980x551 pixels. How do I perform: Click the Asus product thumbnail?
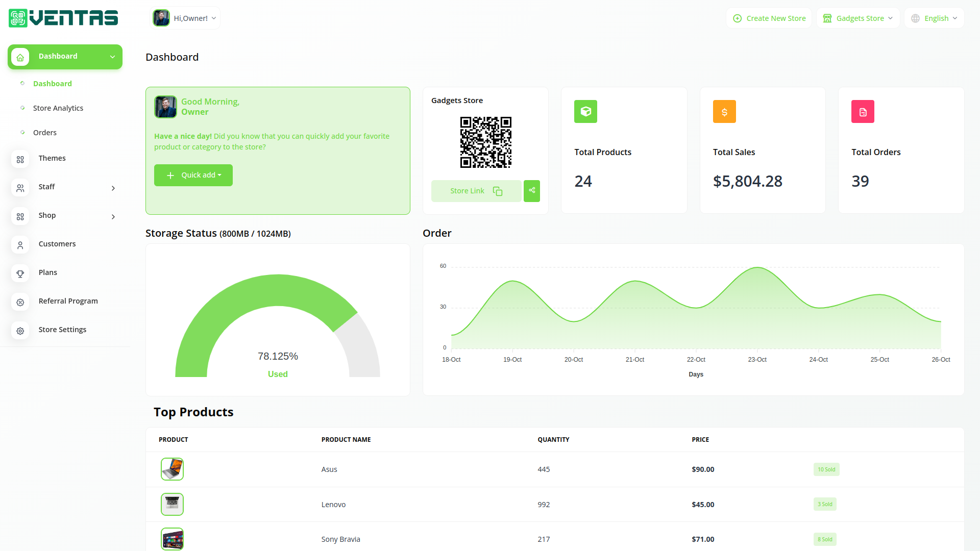click(172, 469)
